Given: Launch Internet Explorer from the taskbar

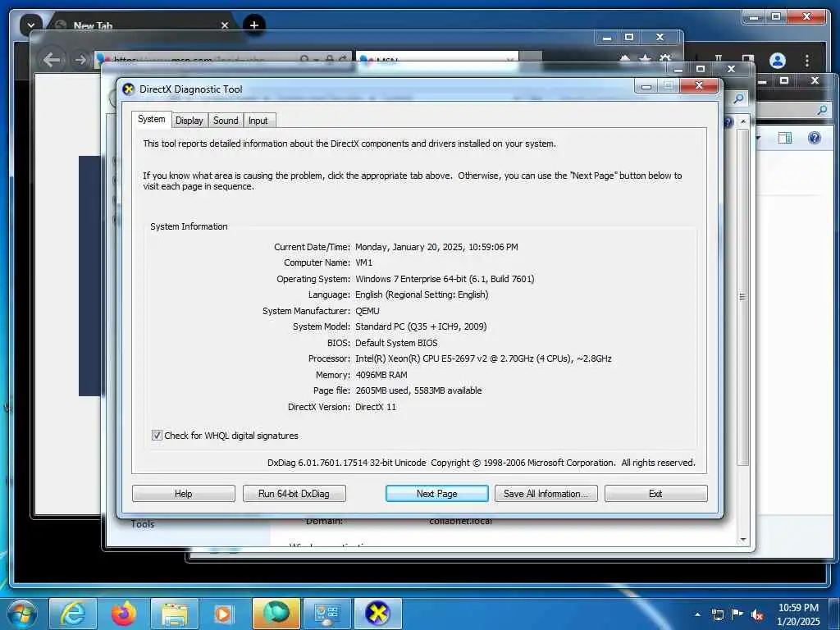Looking at the screenshot, I should click(73, 614).
